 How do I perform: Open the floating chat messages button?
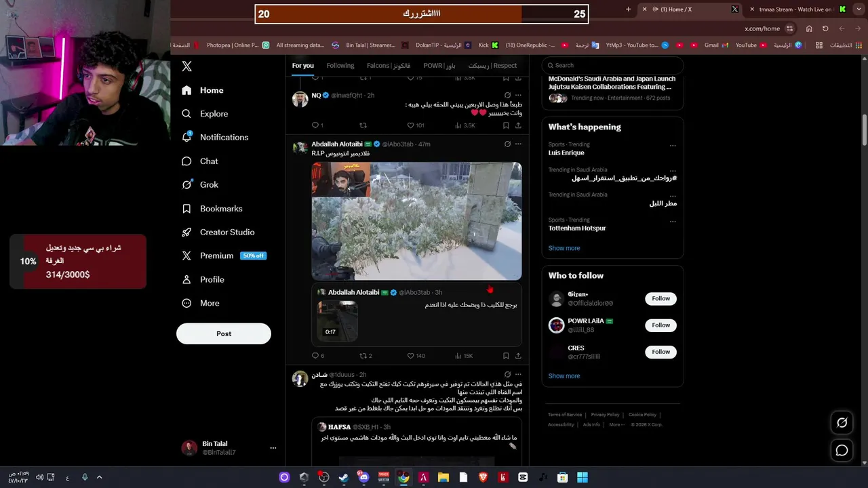coord(842,450)
